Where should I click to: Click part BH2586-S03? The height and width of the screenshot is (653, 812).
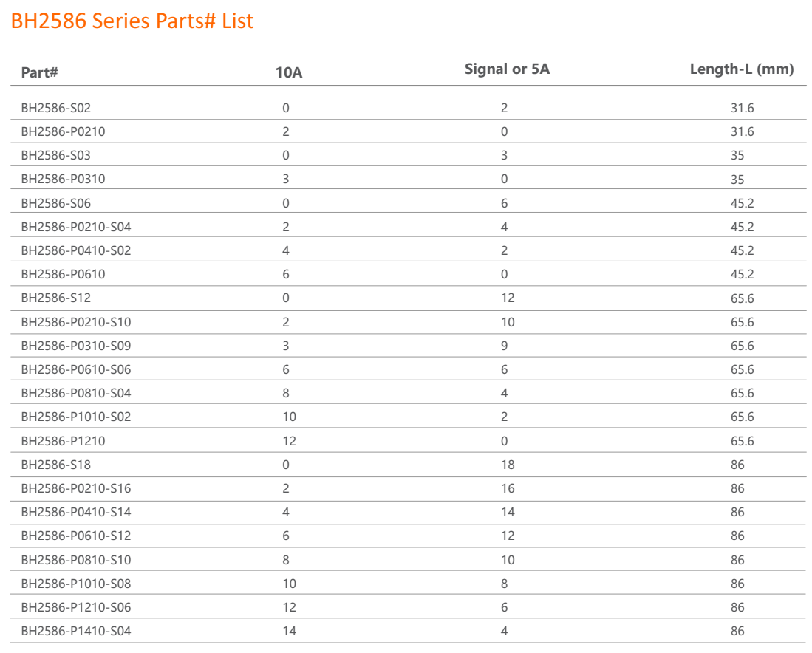pos(56,156)
